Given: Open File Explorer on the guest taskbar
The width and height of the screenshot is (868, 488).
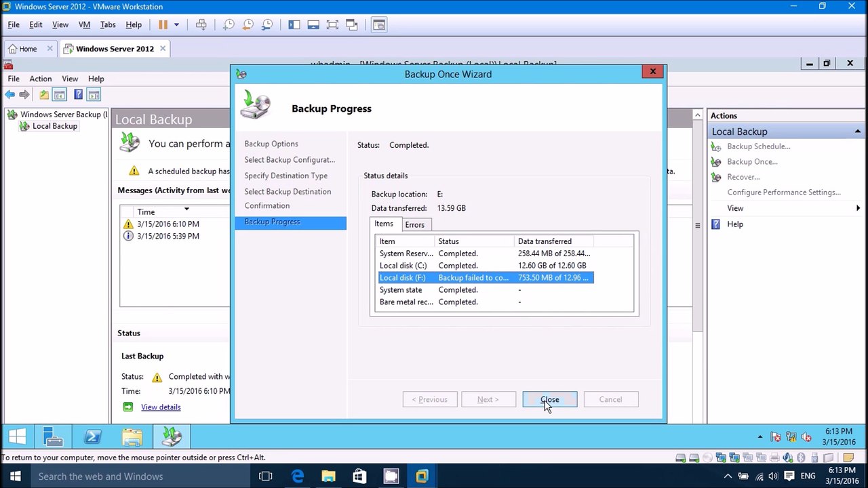Looking at the screenshot, I should pos(132,437).
